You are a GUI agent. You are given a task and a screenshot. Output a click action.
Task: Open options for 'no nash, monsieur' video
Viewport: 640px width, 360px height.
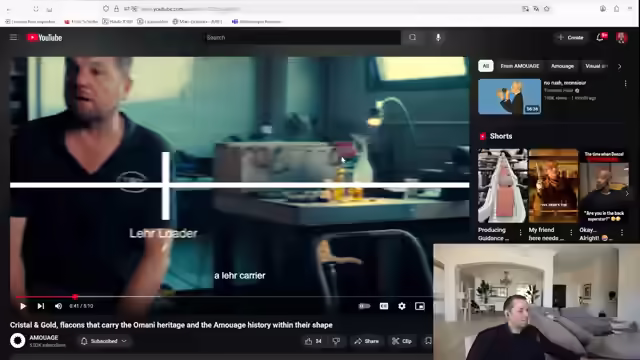tap(625, 83)
